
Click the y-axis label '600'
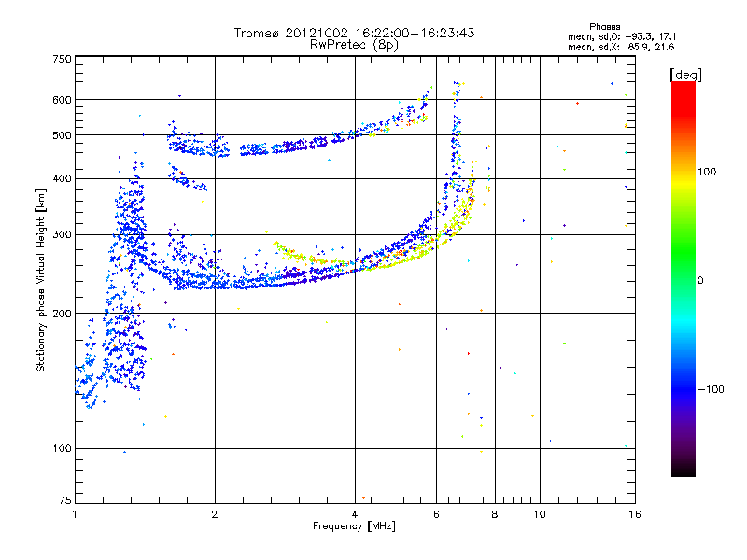pyautogui.click(x=62, y=100)
